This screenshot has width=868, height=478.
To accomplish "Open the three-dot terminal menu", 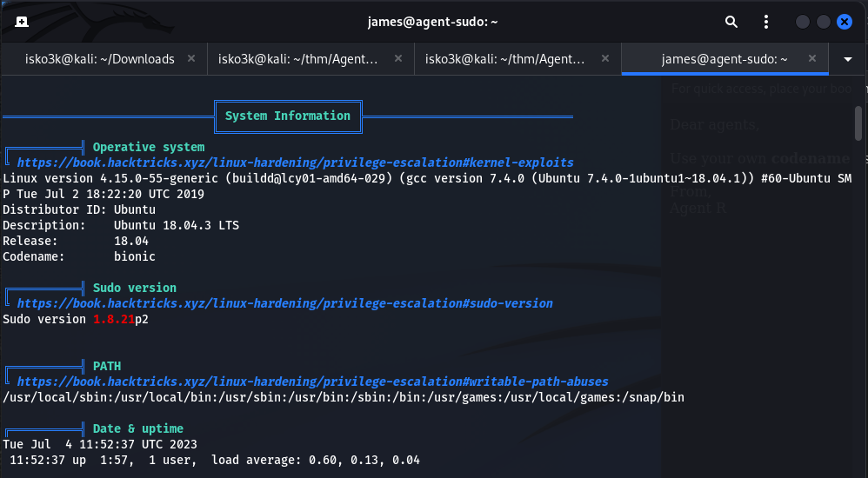I will pyautogui.click(x=766, y=22).
